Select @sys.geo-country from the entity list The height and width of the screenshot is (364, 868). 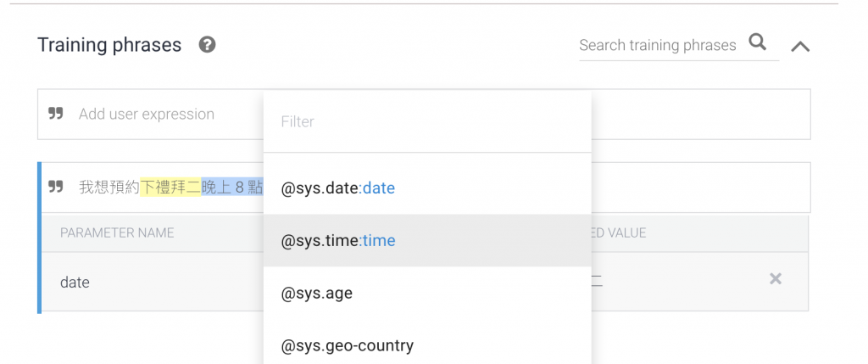pos(348,345)
